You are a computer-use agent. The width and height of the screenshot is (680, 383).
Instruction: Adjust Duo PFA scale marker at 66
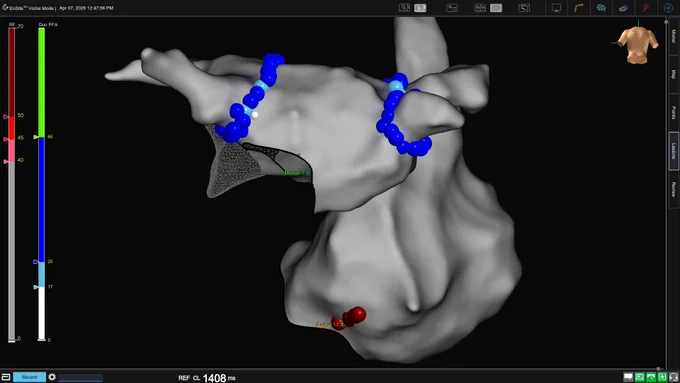(36, 137)
